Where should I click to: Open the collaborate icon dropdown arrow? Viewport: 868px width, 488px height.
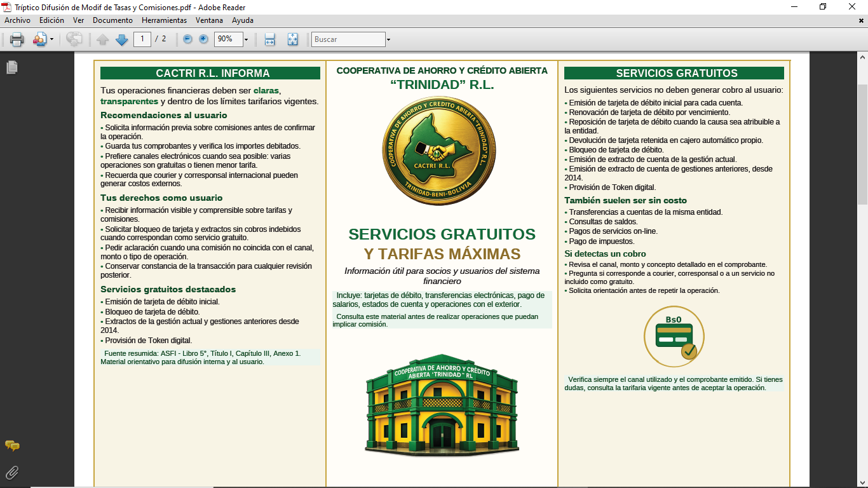tap(51, 39)
